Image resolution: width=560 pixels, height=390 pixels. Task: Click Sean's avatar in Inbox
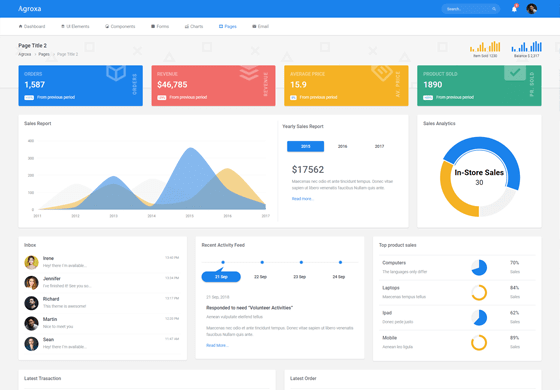[x=31, y=344]
